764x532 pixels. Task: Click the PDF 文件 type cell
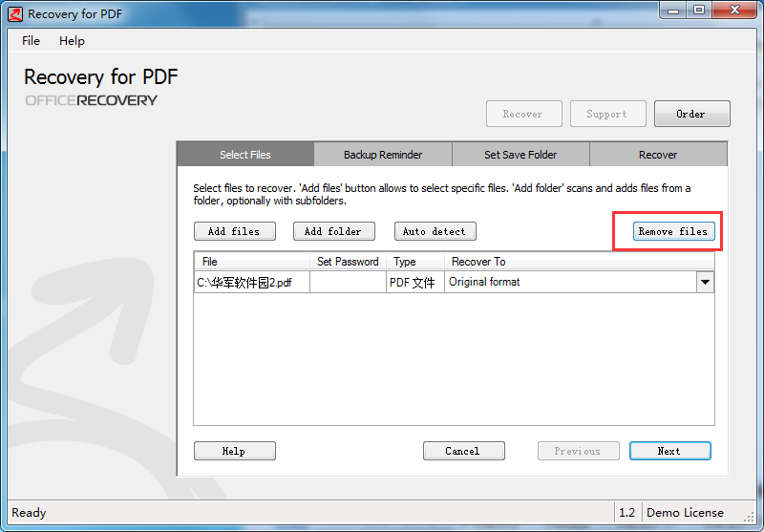pyautogui.click(x=415, y=282)
